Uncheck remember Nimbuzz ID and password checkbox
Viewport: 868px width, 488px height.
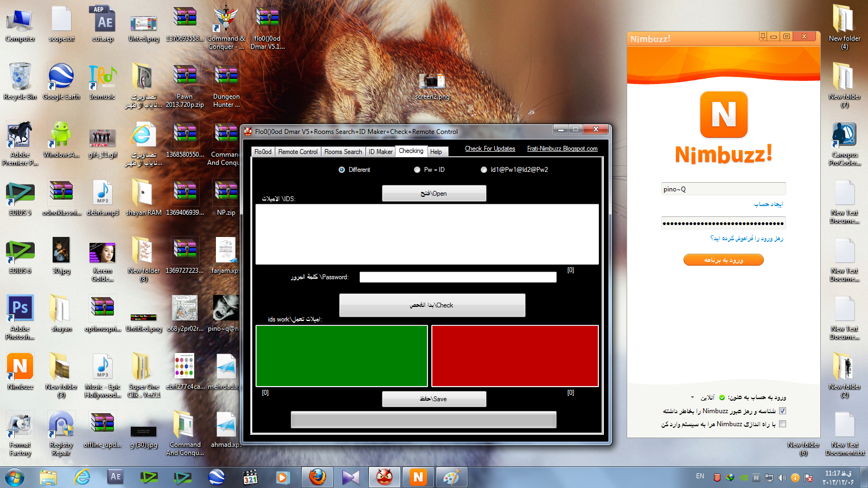click(782, 410)
